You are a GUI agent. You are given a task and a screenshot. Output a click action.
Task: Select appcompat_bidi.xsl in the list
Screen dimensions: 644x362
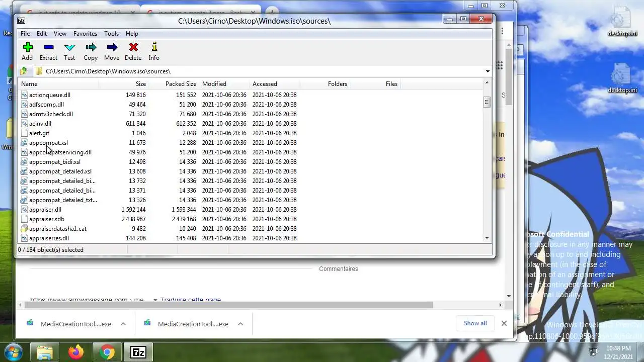[x=55, y=162]
